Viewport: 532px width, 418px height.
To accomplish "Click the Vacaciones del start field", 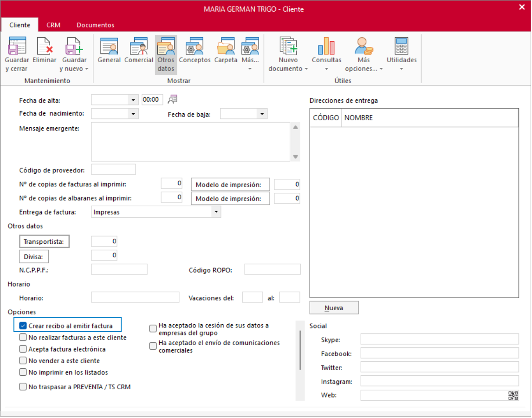I will tap(253, 297).
